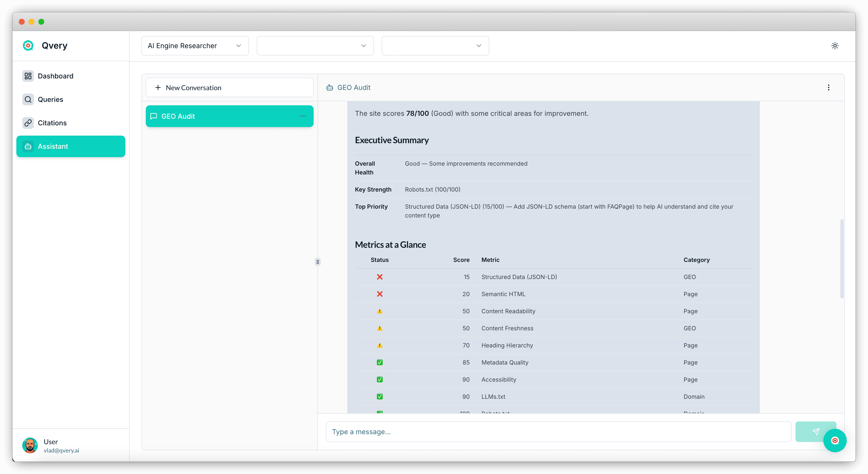
Task: Start a New Conversation
Action: tap(229, 88)
